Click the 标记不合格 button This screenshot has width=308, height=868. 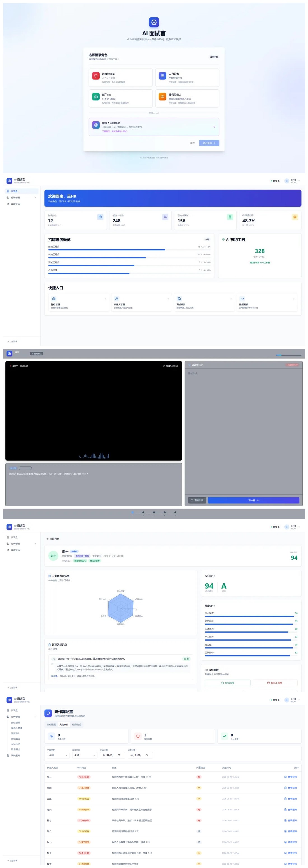tap(275, 683)
